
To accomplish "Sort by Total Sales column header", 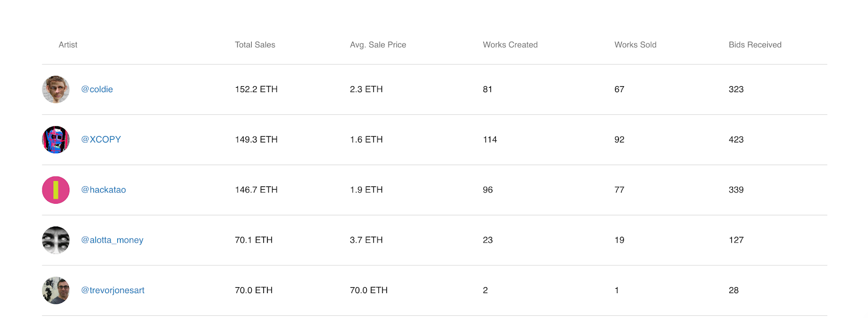I will pos(255,45).
